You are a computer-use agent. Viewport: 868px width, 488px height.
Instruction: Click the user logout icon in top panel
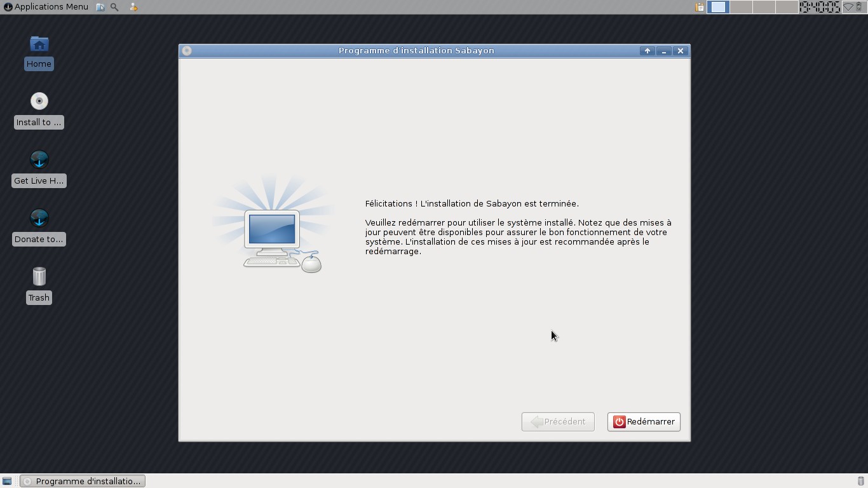point(133,7)
